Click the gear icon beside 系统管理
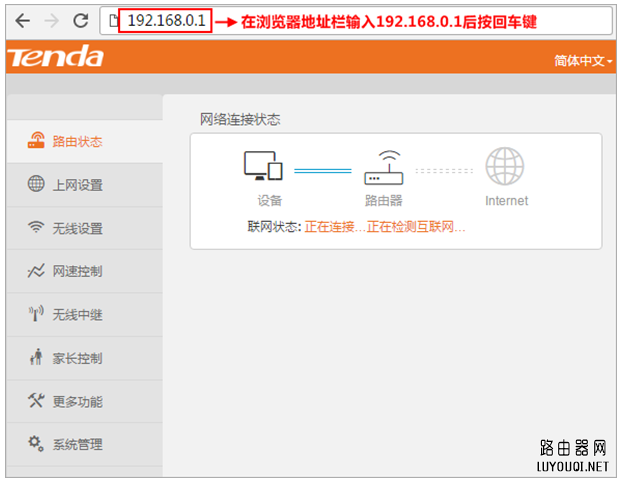The height and width of the screenshot is (481, 620). [x=36, y=444]
